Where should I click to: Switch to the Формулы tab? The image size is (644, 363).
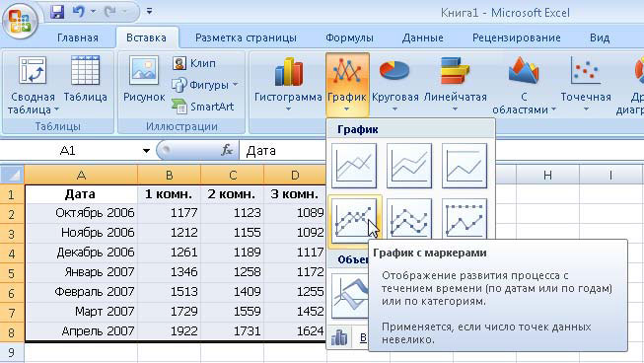coord(349,37)
